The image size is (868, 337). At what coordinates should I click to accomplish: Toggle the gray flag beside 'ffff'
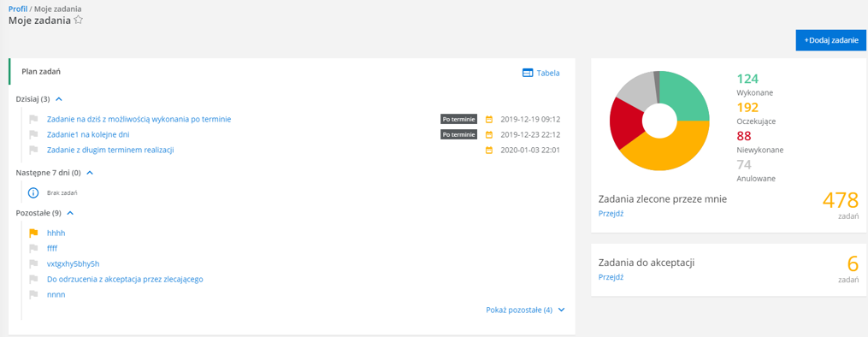click(33, 248)
